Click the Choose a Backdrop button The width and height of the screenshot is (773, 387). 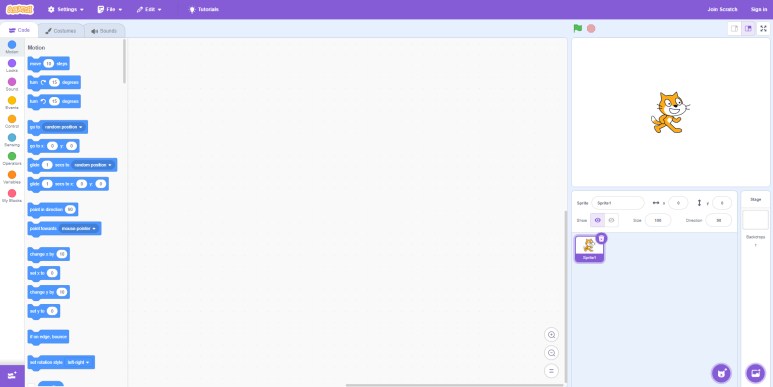(755, 373)
